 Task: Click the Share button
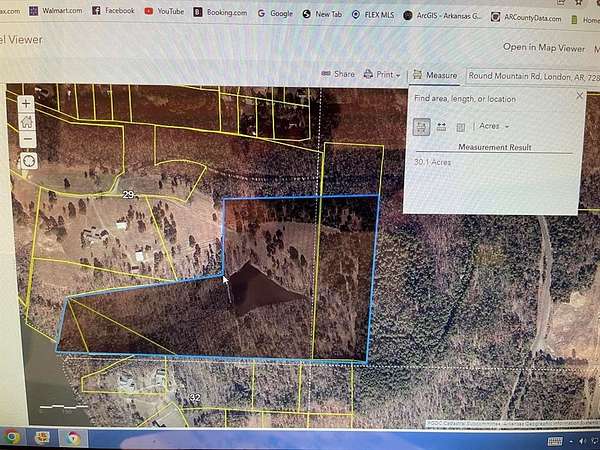coord(338,74)
